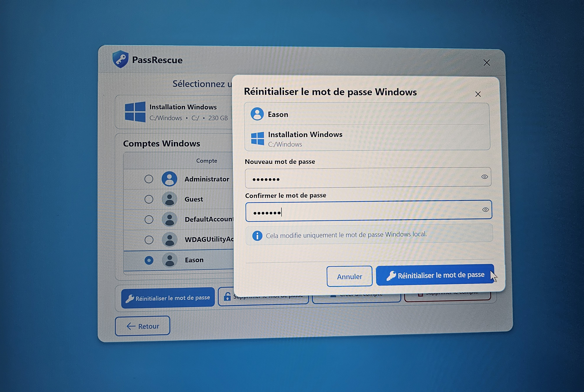Viewport: 584px width, 392px height.
Task: Click the large Windows logo in the main window
Action: point(135,112)
